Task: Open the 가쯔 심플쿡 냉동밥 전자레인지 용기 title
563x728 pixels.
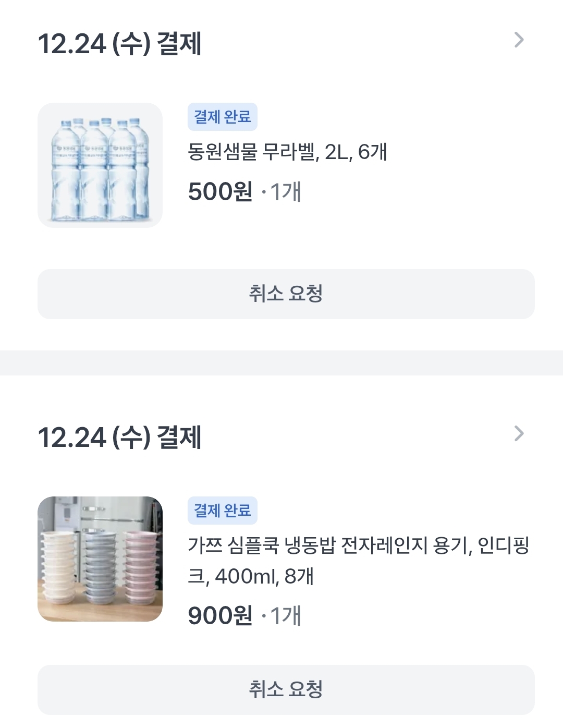Action: pos(358,546)
